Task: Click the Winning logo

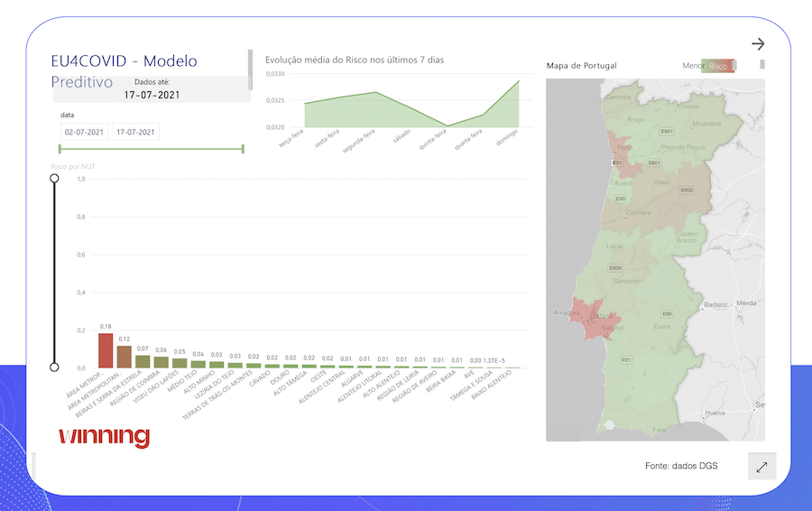Action: (104, 437)
